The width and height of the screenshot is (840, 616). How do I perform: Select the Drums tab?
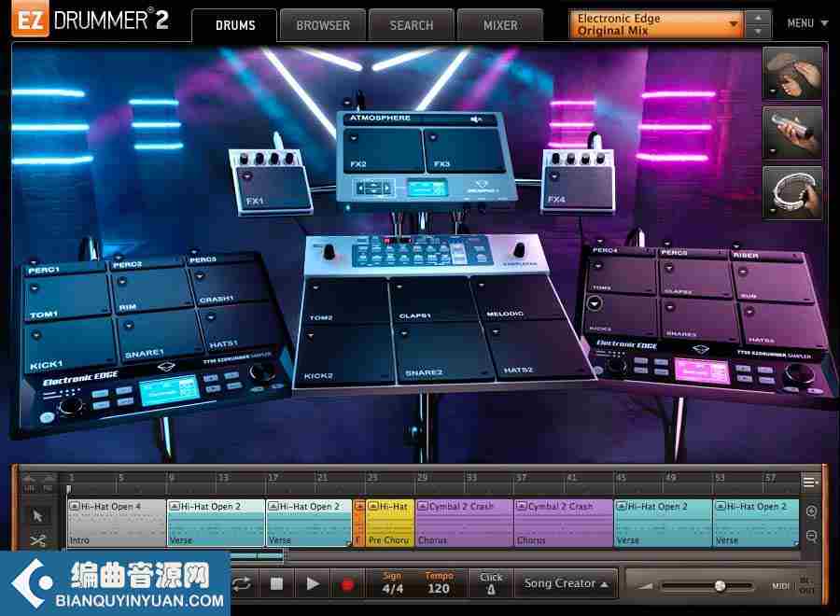click(x=234, y=25)
